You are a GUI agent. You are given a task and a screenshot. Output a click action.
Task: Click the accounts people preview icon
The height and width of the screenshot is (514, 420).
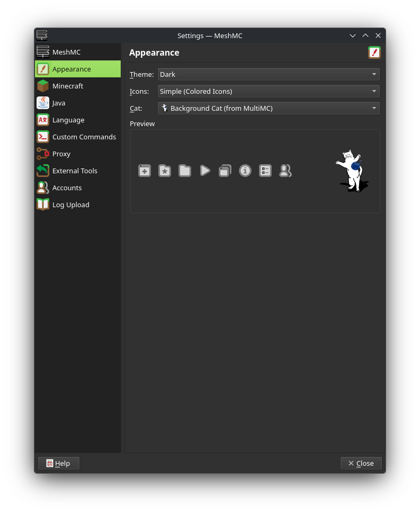coord(285,171)
